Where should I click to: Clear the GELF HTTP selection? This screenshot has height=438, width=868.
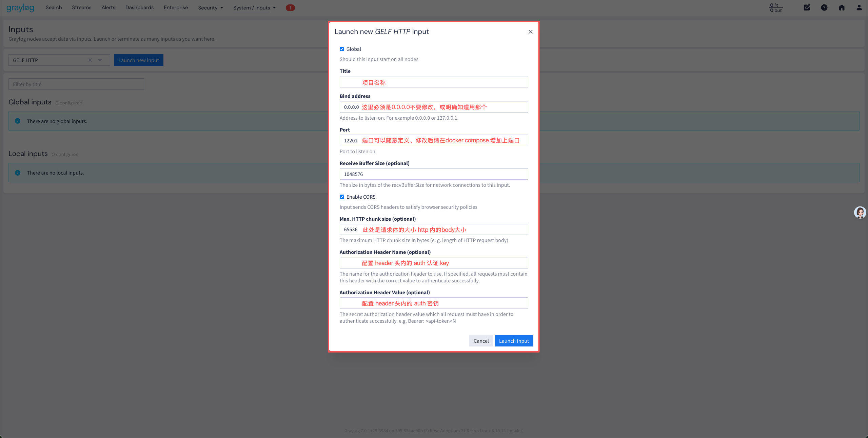coord(90,60)
